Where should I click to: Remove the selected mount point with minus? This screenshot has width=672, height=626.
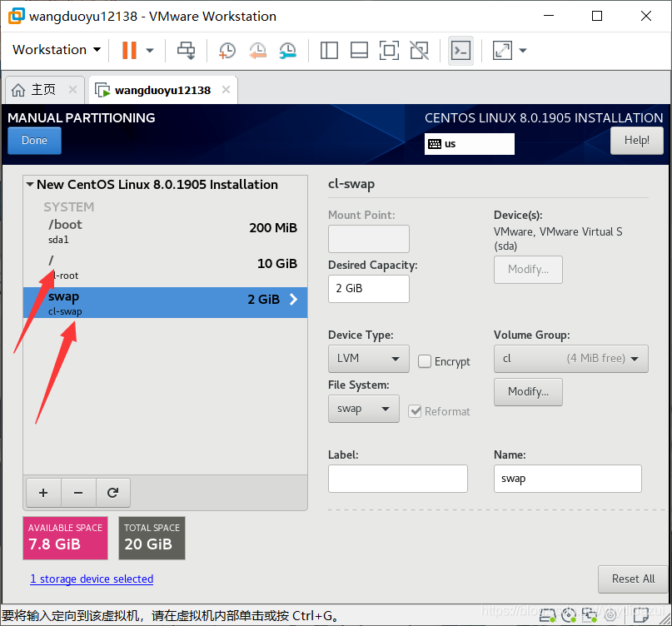click(x=78, y=493)
